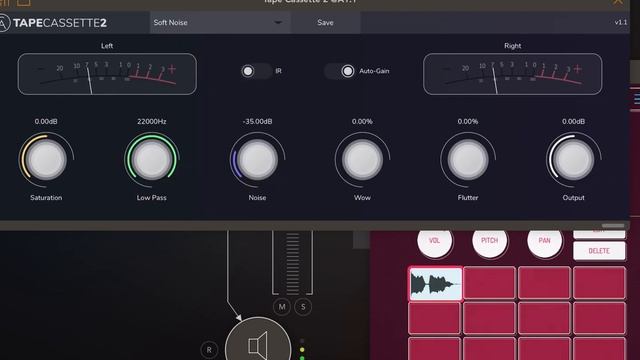Click the TapeCassette2 logo
Viewport: 640px width, 360px height.
click(53, 23)
